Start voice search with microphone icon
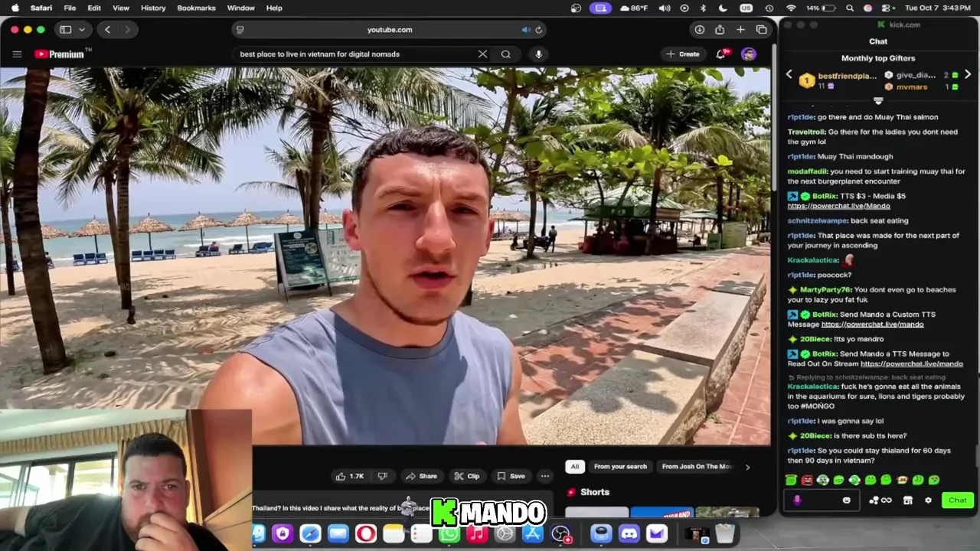This screenshot has height=551, width=980. pyautogui.click(x=539, y=54)
